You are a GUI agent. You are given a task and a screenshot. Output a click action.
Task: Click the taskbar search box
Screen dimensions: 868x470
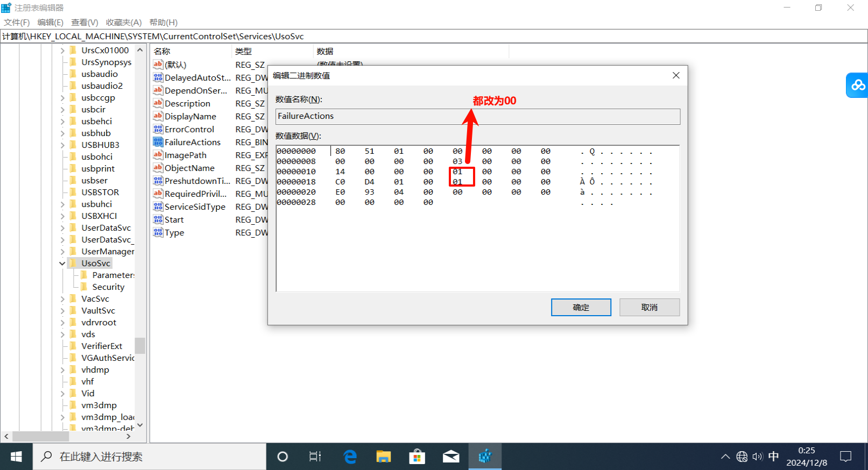(x=150, y=457)
